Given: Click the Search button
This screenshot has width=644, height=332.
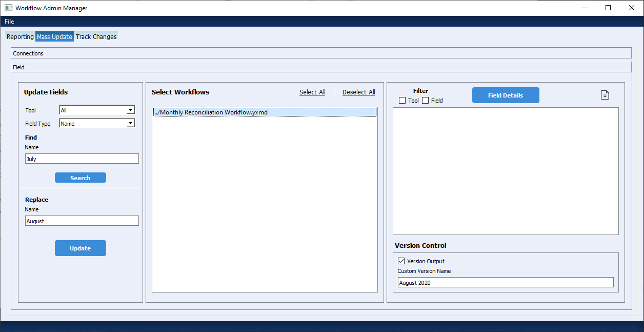Looking at the screenshot, I should coord(80,178).
